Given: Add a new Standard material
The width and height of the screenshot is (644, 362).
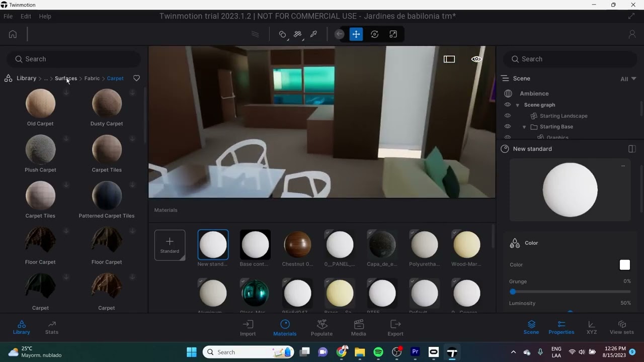Looking at the screenshot, I should pos(170,245).
